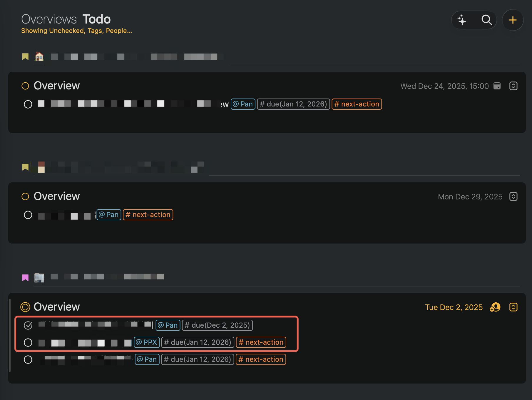The image size is (532, 400).
Task: Click the calendar icon beside Wed Dec 24
Action: pyautogui.click(x=497, y=86)
